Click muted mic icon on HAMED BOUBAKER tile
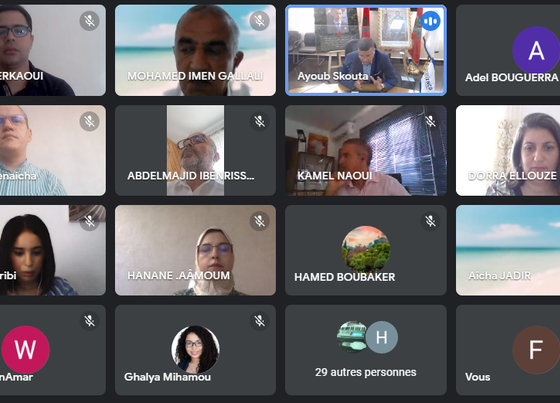Viewport: 560px width, 403px height. pyautogui.click(x=430, y=221)
